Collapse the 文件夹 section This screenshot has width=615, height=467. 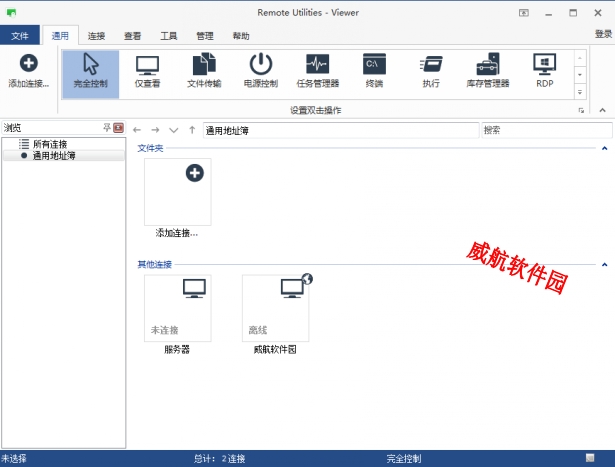(x=604, y=149)
